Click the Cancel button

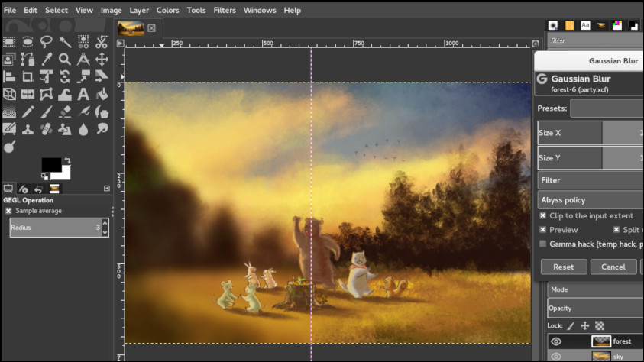pos(613,267)
